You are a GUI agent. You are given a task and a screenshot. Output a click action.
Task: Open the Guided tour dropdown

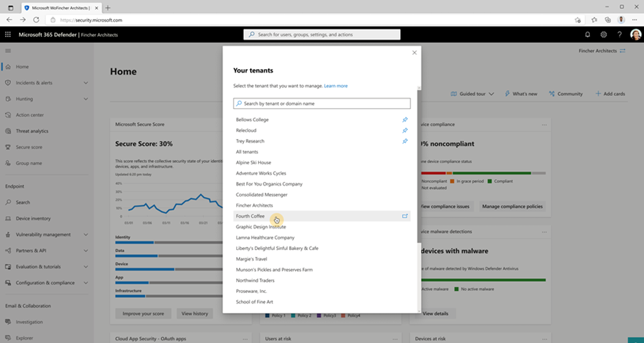coord(472,94)
